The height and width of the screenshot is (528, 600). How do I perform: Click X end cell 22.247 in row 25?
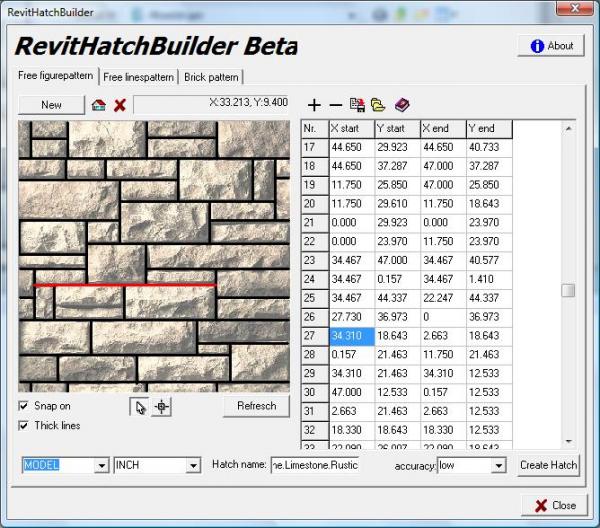point(443,298)
